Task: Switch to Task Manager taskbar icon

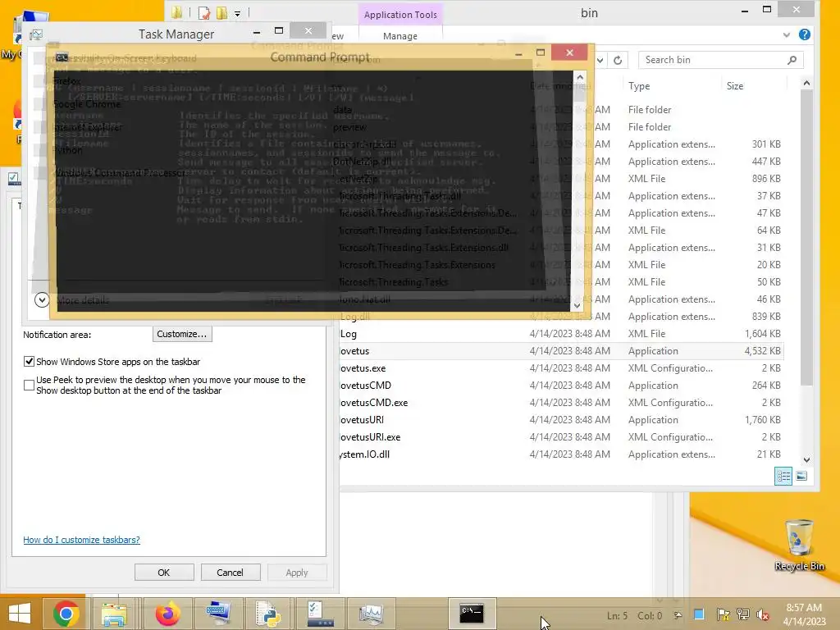Action: [x=372, y=614]
